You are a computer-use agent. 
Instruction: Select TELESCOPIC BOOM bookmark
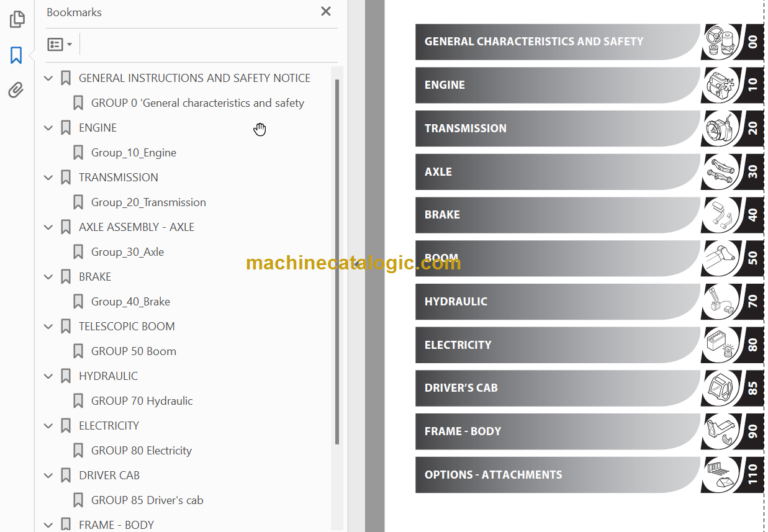pos(126,326)
